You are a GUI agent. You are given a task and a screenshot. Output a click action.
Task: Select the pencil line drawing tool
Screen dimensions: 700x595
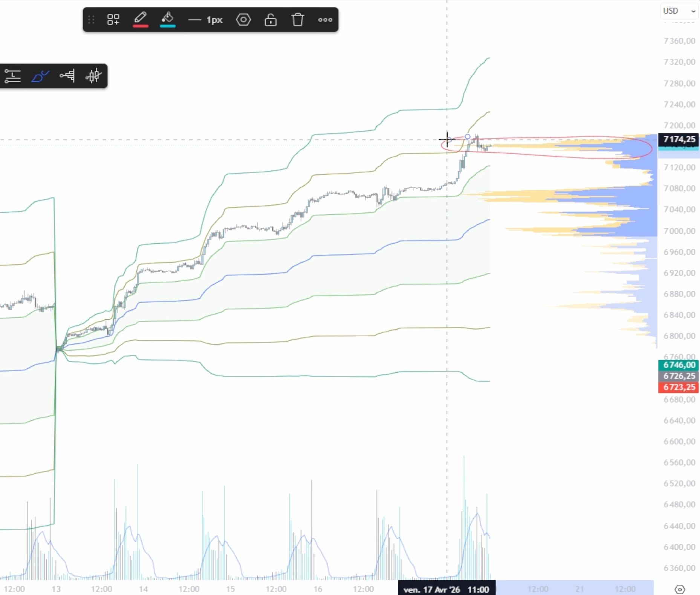point(140,18)
